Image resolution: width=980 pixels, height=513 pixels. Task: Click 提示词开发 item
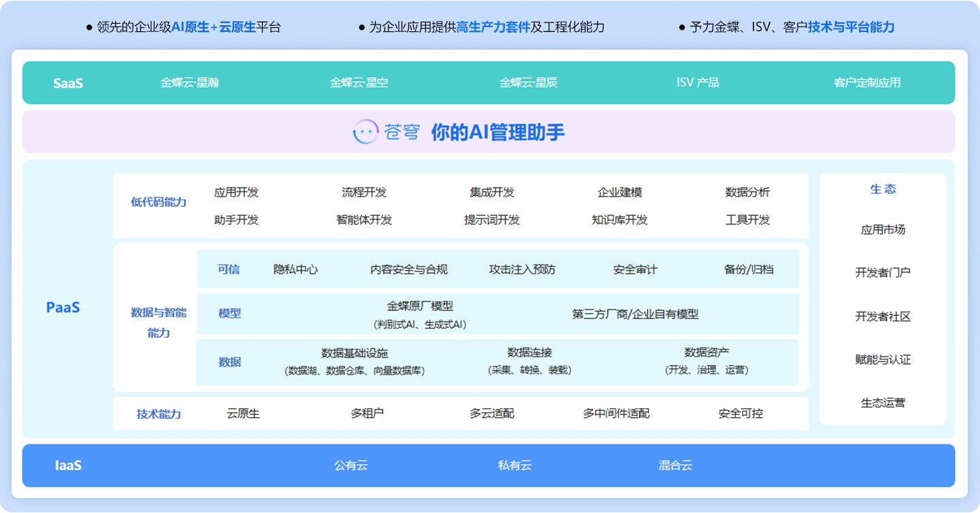coord(492,220)
